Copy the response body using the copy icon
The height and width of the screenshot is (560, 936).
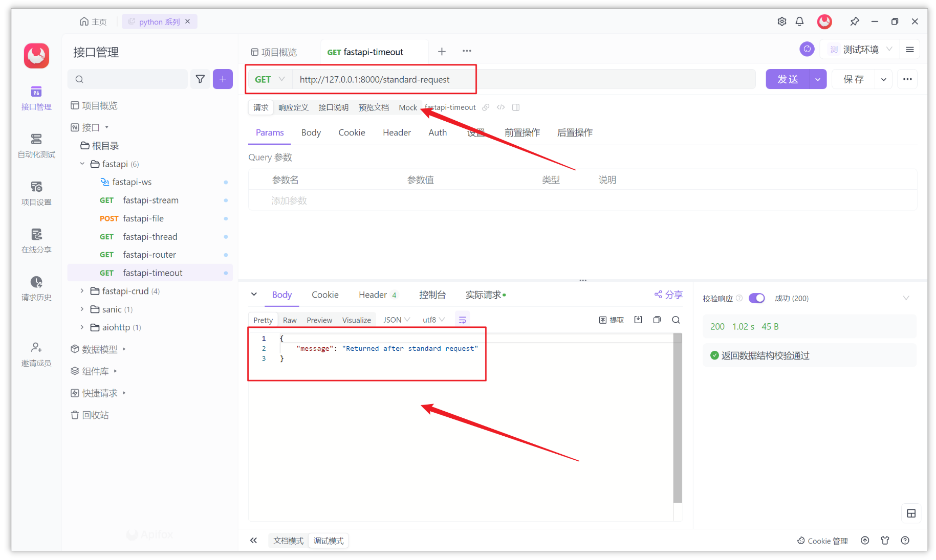(x=657, y=319)
